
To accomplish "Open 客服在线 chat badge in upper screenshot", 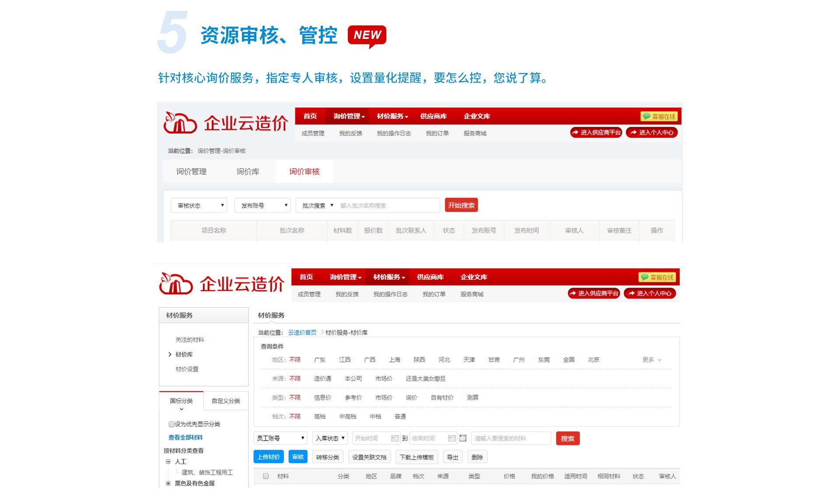I will [659, 116].
